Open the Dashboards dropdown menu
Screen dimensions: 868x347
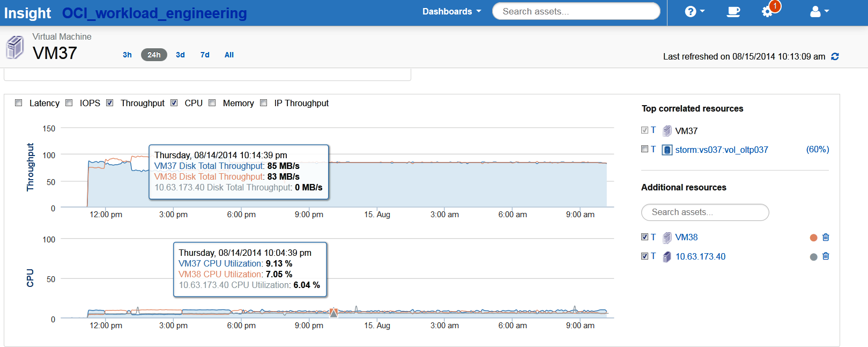pos(451,11)
